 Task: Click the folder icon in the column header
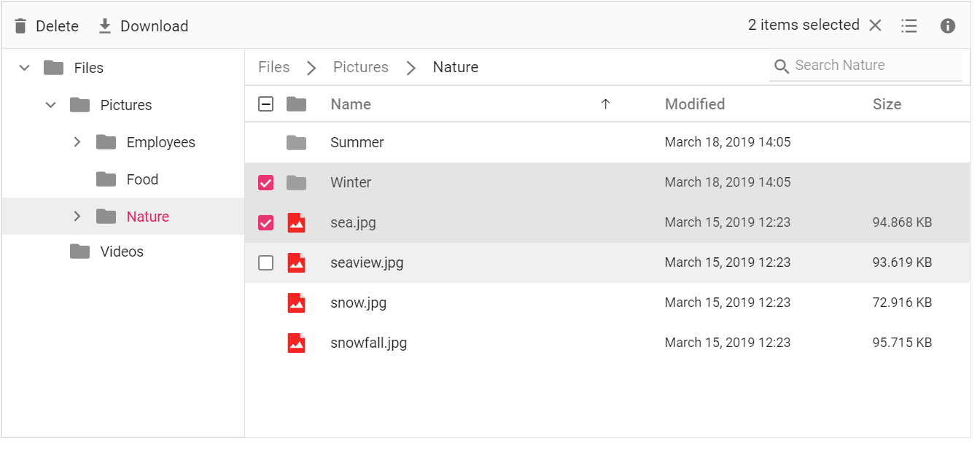pos(296,104)
